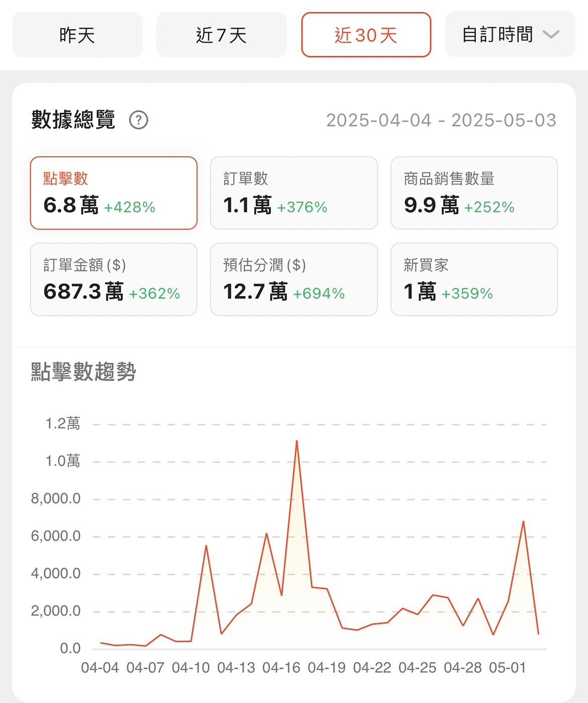The image size is (588, 703).
Task: Select the 點擊數 metric card
Action: [114, 193]
